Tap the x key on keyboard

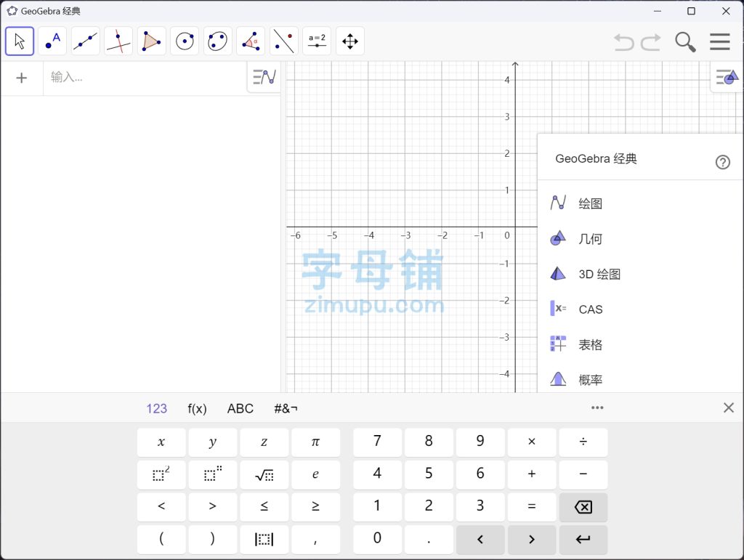tap(161, 442)
